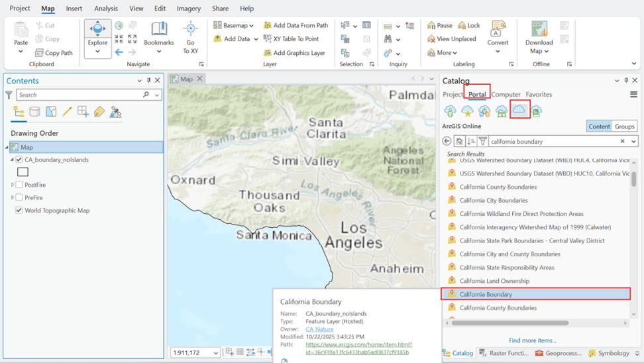Click the full extent globe icon
The width and height of the screenshot is (644, 363).
[119, 25]
